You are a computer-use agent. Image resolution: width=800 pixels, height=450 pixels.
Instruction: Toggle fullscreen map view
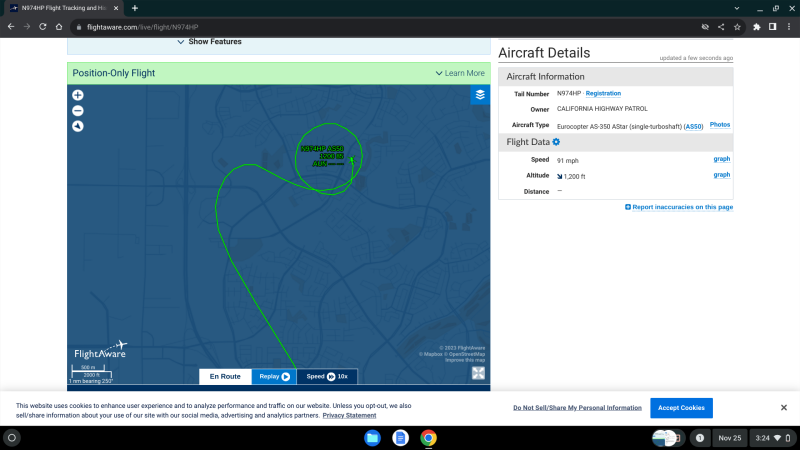478,373
